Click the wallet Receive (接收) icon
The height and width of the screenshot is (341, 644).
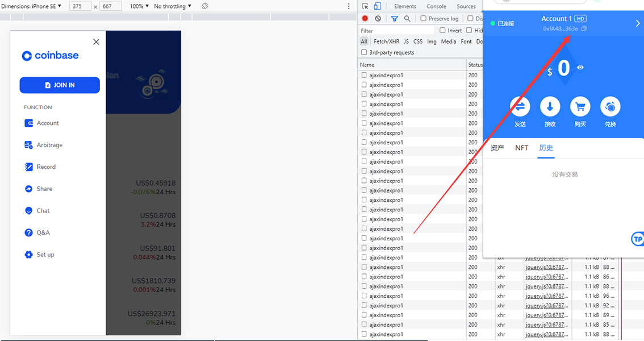pos(550,106)
